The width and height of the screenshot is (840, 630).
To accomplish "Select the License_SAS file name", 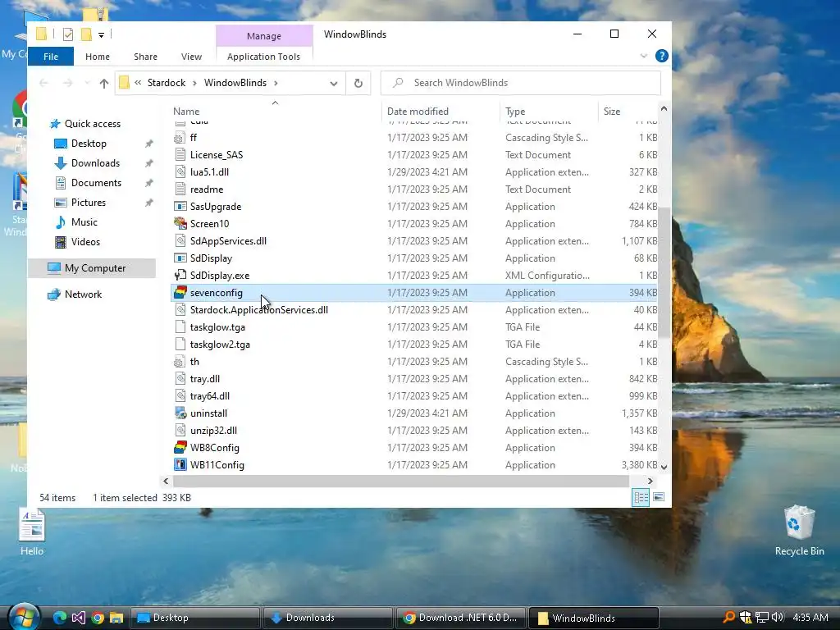I will point(217,155).
